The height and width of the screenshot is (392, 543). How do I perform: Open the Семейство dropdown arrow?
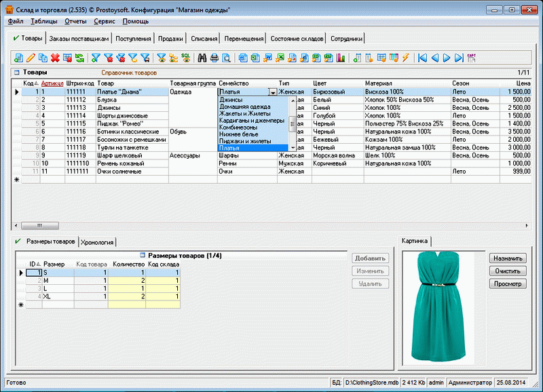[272, 92]
